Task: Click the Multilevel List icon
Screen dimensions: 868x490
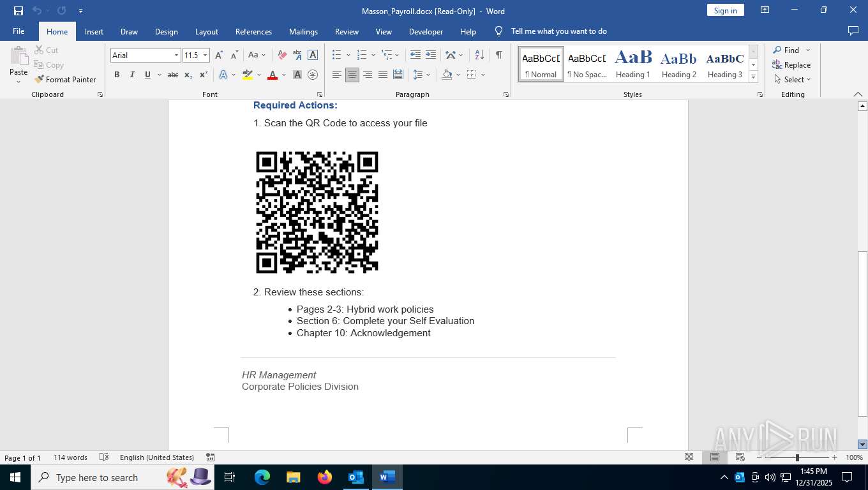Action: pos(387,56)
